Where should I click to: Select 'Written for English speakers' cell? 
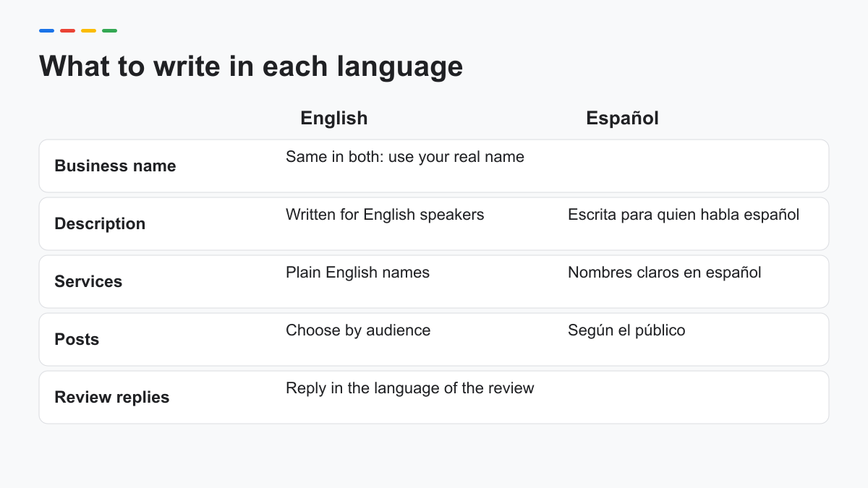point(385,215)
